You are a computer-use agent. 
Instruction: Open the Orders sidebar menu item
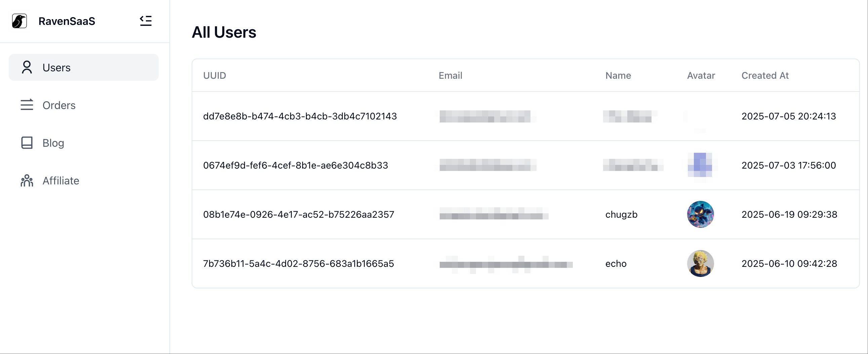[84, 105]
